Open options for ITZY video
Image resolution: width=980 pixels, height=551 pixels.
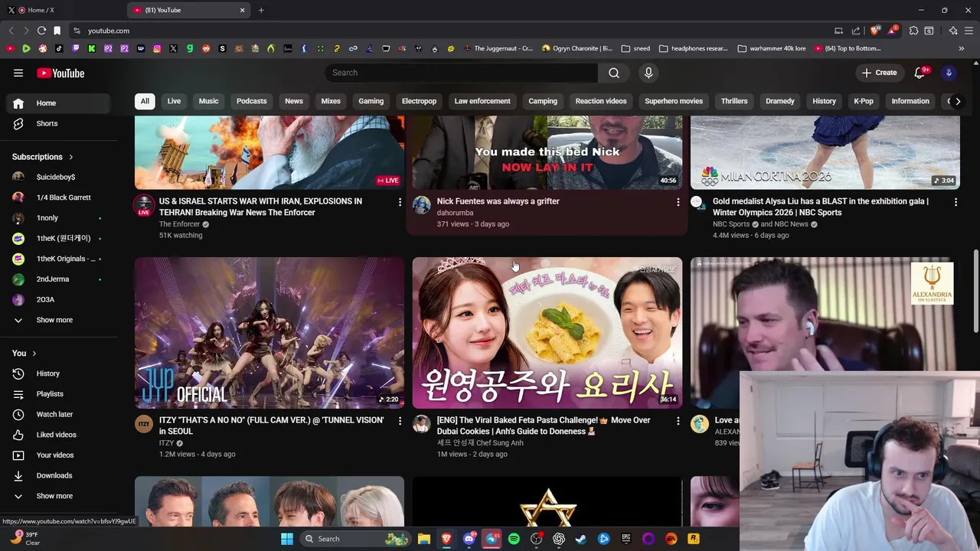tap(400, 421)
